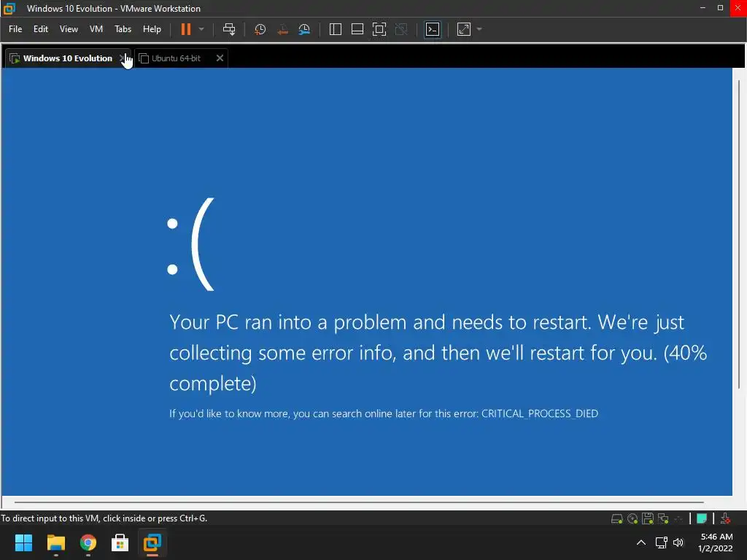Click the VM display horizontal scrollbar

tap(359, 502)
